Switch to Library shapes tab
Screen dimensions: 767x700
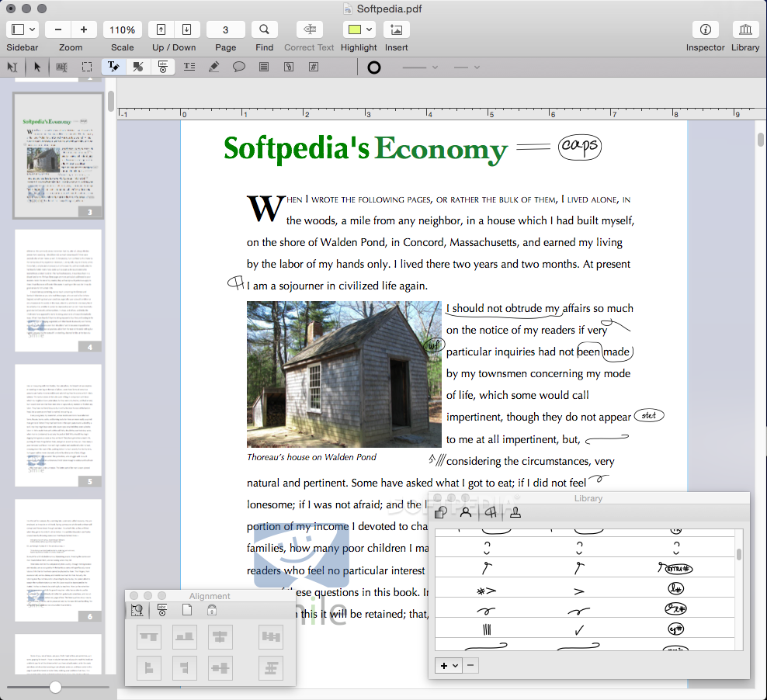click(x=441, y=512)
